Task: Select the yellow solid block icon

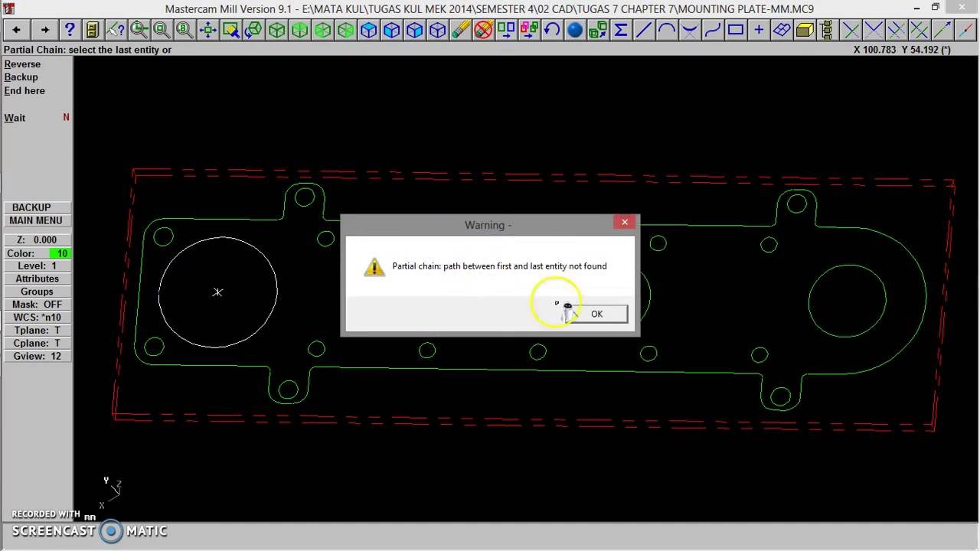Action: click(805, 30)
